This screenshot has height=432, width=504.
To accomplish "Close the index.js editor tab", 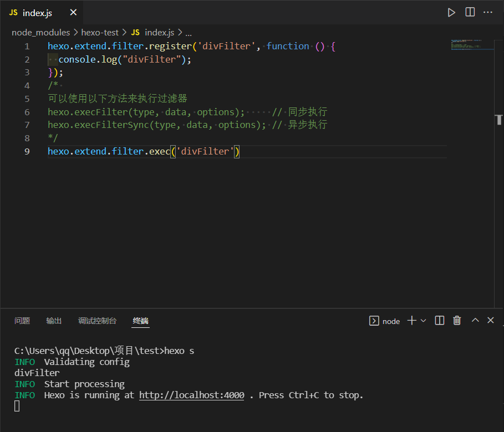I will (73, 13).
